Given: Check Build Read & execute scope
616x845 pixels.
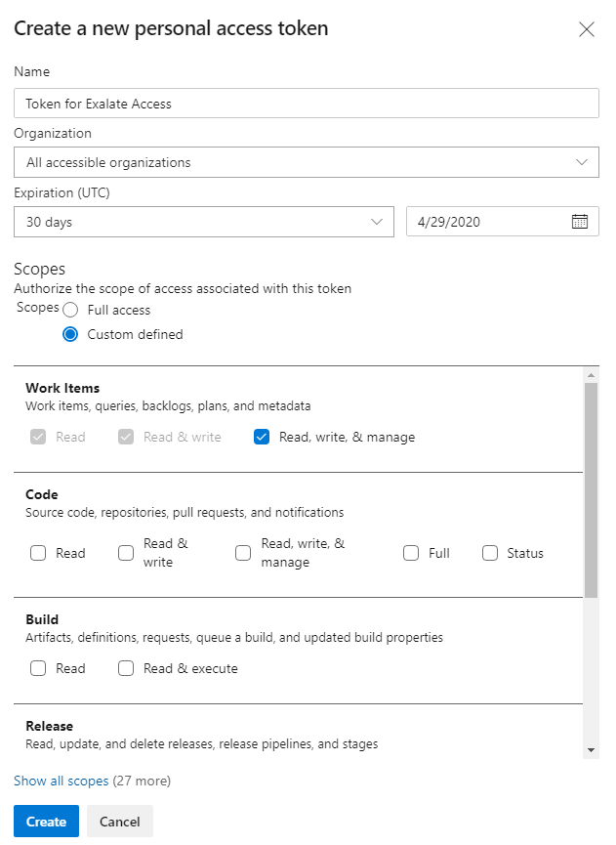Looking at the screenshot, I should 126,669.
